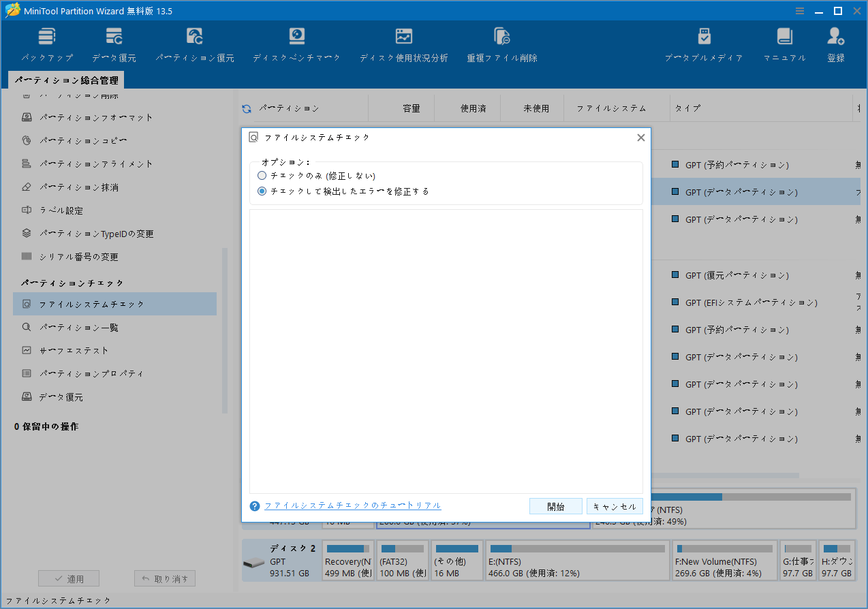The height and width of the screenshot is (609, 868).
Task: Open the hamburger menu at top right
Action: (799, 10)
